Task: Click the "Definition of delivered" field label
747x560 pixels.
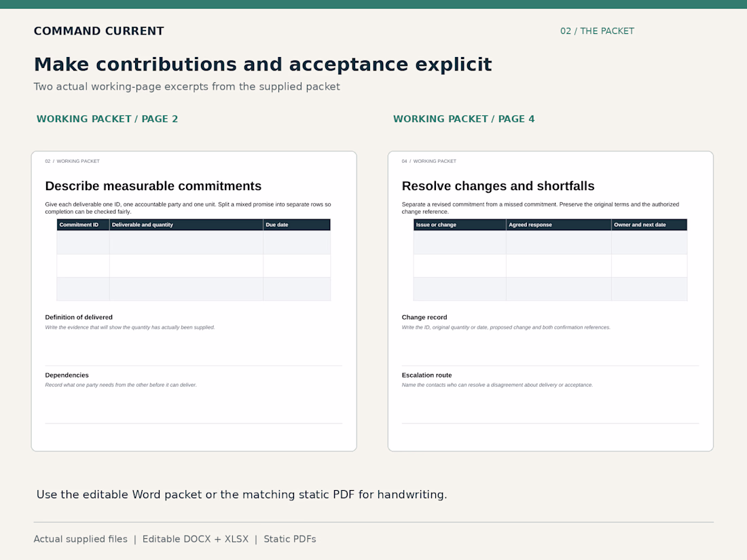Action: point(79,317)
